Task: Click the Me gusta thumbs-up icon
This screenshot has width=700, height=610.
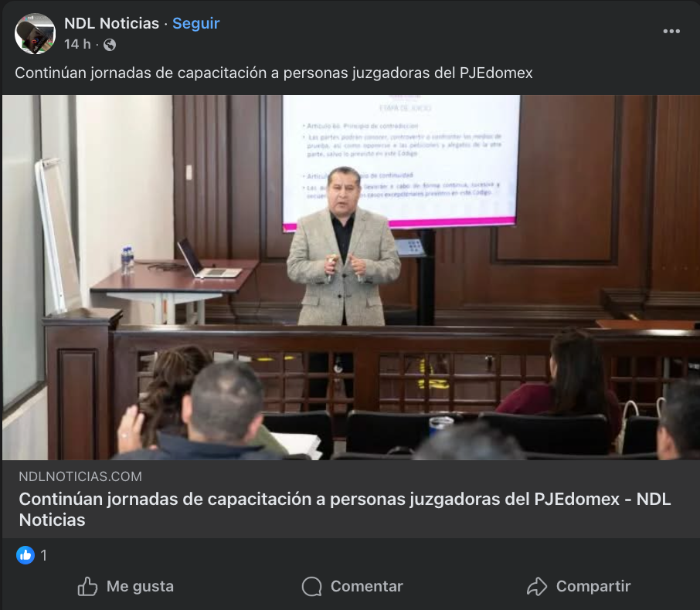Action: click(x=87, y=586)
